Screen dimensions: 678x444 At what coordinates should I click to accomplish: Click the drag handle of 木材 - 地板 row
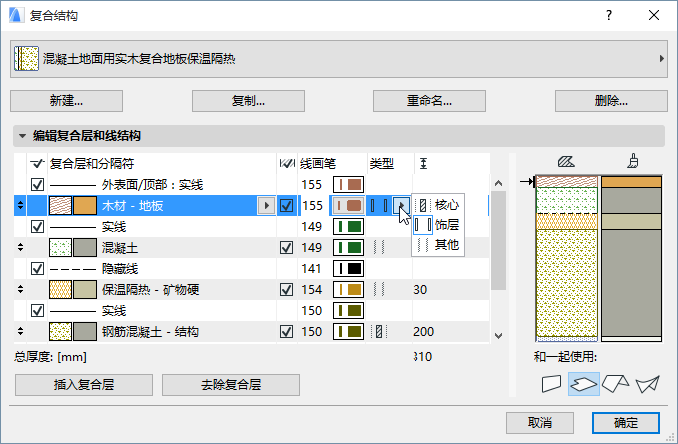[x=20, y=205]
